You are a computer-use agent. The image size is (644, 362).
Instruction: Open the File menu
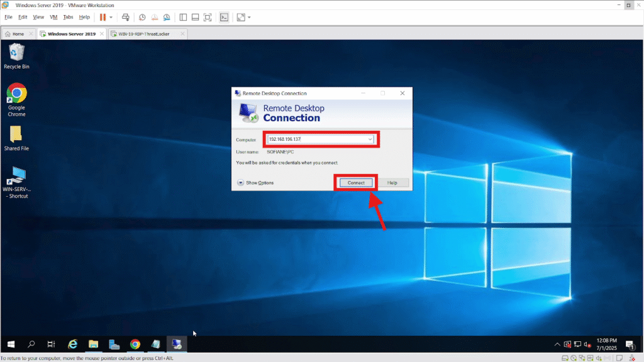(8, 17)
